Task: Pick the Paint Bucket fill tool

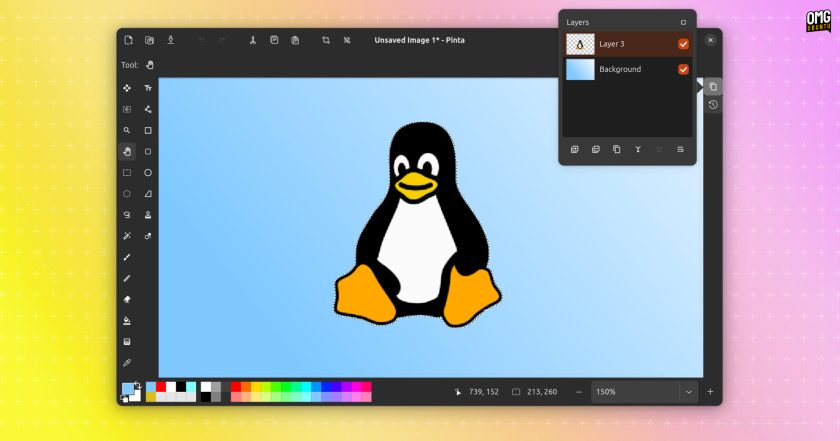Action: pyautogui.click(x=127, y=320)
